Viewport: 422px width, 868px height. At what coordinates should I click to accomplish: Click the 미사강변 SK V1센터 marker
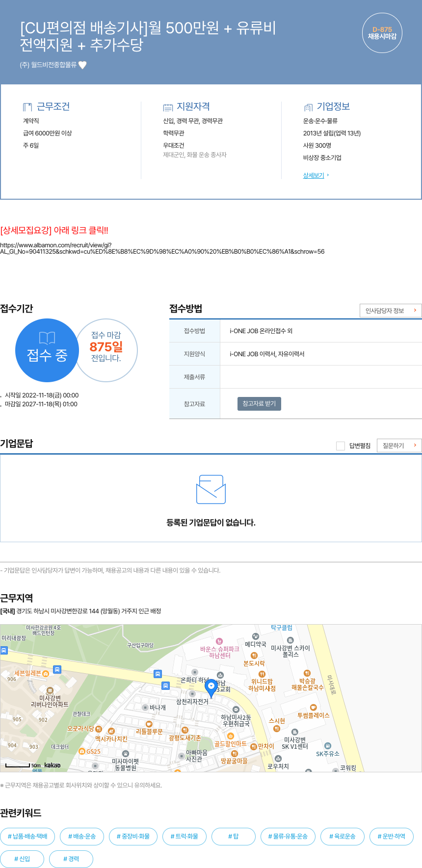tap(294, 732)
